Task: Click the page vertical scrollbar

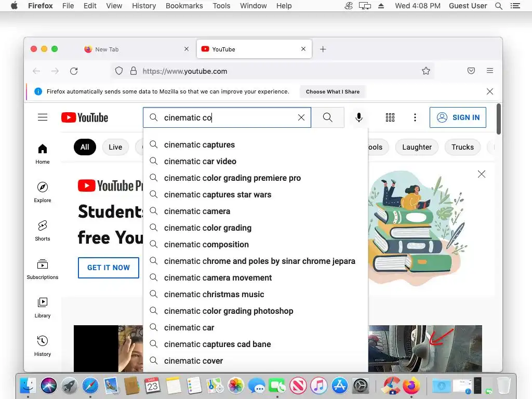Action: (498, 119)
